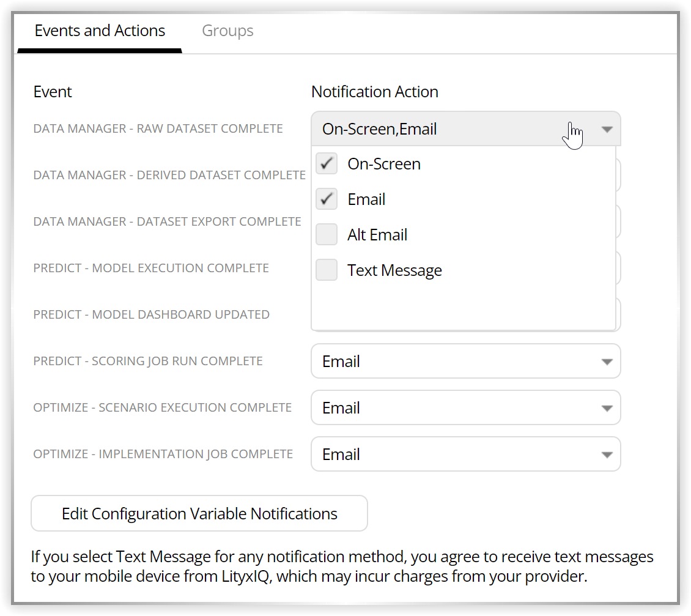Click the Dataset Export Complete event label
This screenshot has width=691, height=616.
pyautogui.click(x=168, y=221)
